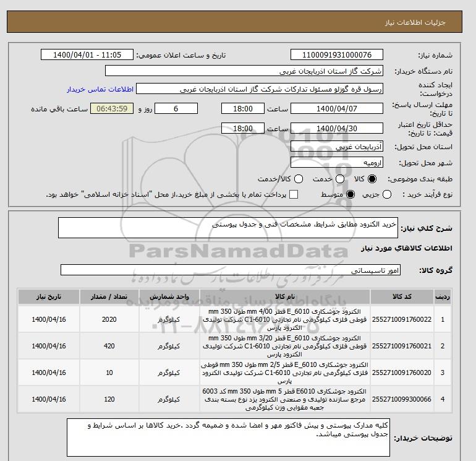Click quantity 120 in row 4
Viewport: 476px width, 461px height.
click(x=109, y=399)
